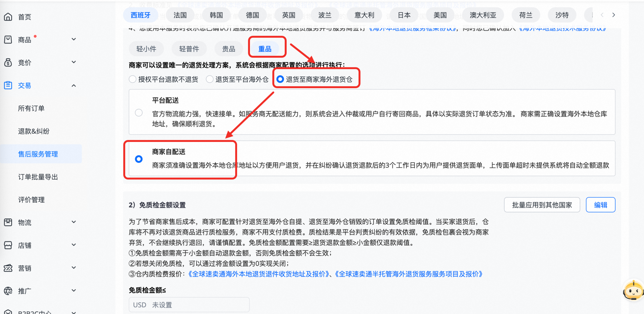Click the 编辑 button
The width and height of the screenshot is (644, 314).
click(x=601, y=205)
